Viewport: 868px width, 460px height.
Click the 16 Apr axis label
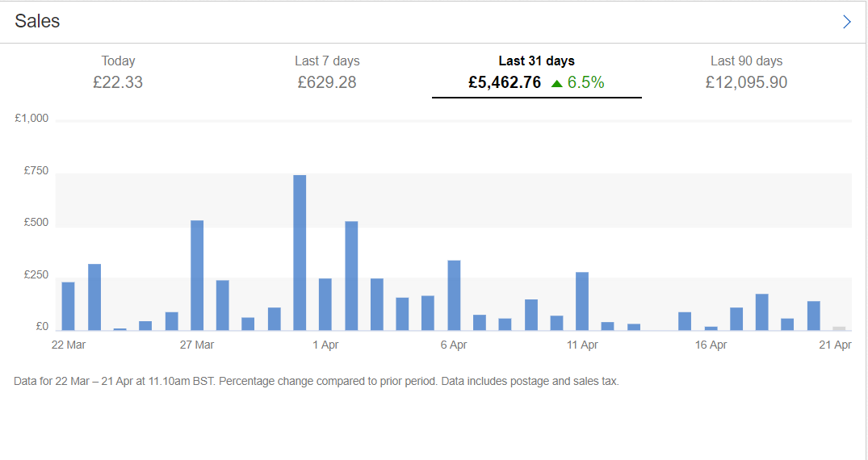[711, 345]
